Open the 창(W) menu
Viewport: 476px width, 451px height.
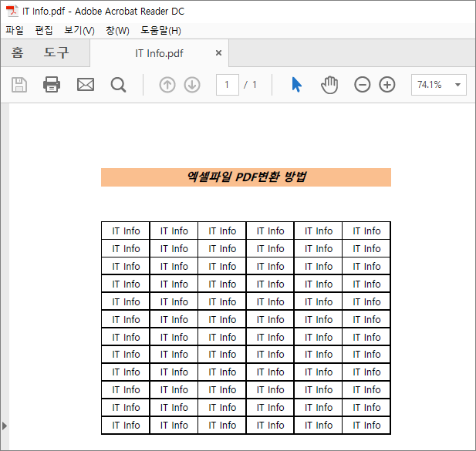117,30
